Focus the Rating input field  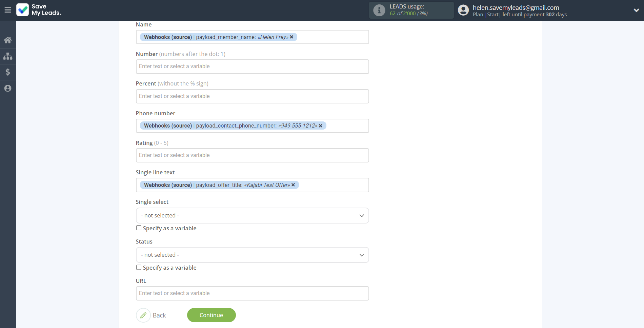[252, 155]
